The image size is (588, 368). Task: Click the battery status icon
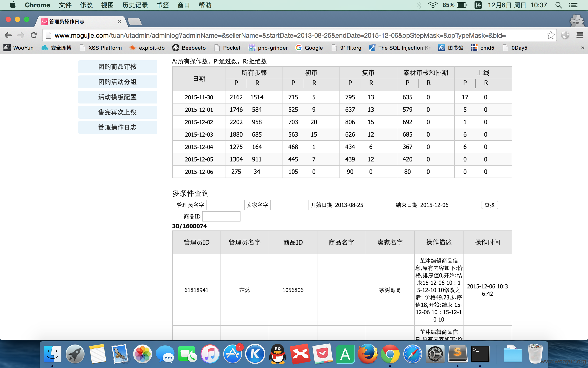coord(462,5)
